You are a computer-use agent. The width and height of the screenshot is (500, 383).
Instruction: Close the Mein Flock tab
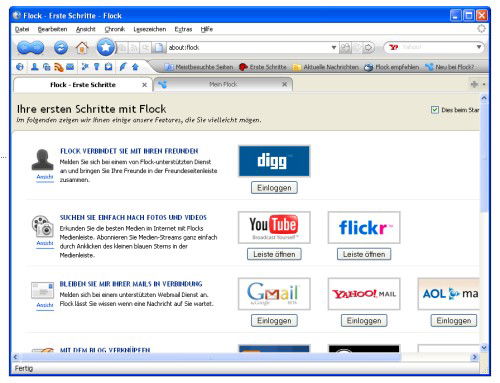[284, 84]
